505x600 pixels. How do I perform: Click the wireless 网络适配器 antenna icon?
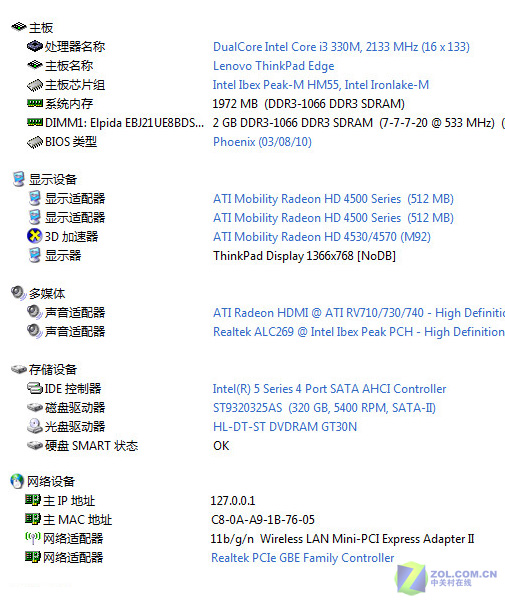33,538
